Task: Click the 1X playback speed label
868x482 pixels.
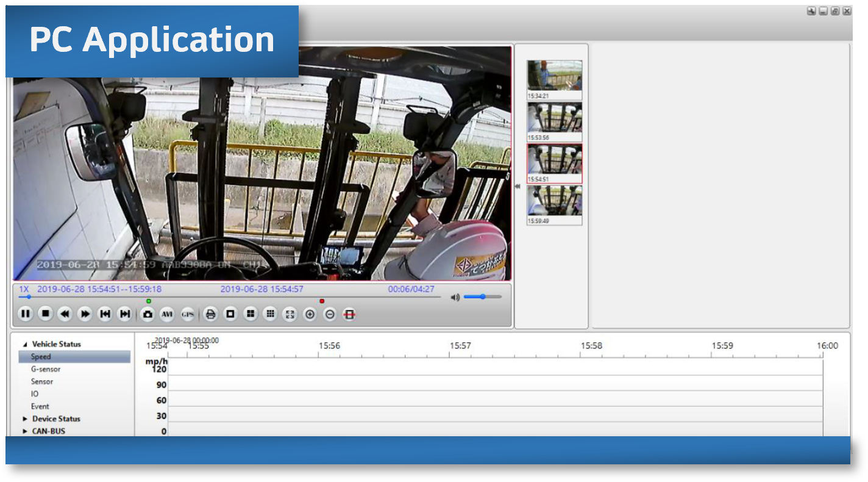Action: pyautogui.click(x=24, y=289)
